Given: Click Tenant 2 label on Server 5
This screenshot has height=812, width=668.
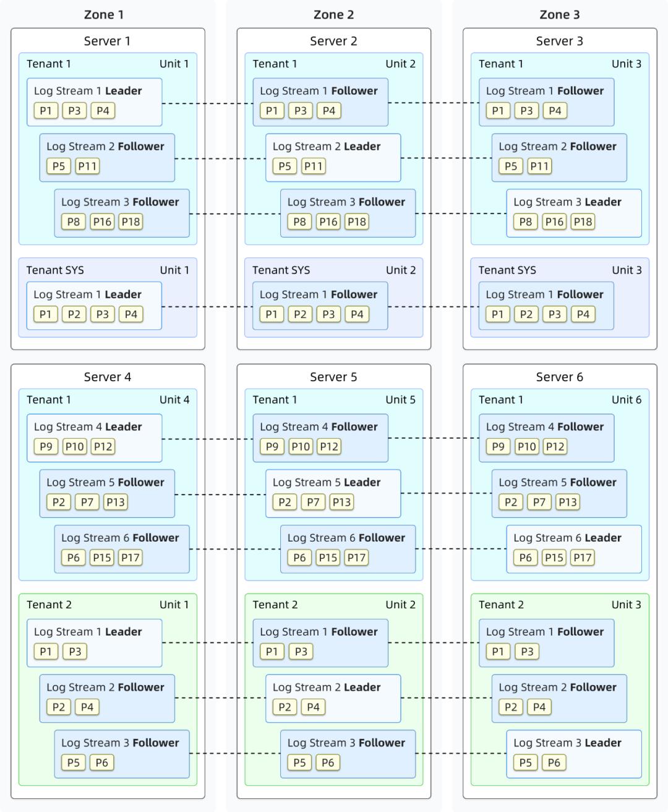Looking at the screenshot, I should click(275, 605).
